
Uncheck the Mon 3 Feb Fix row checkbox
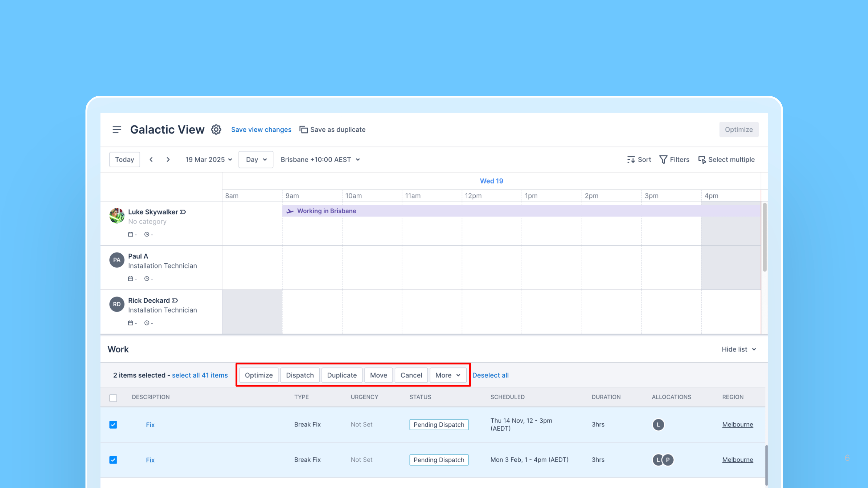pyautogui.click(x=113, y=460)
